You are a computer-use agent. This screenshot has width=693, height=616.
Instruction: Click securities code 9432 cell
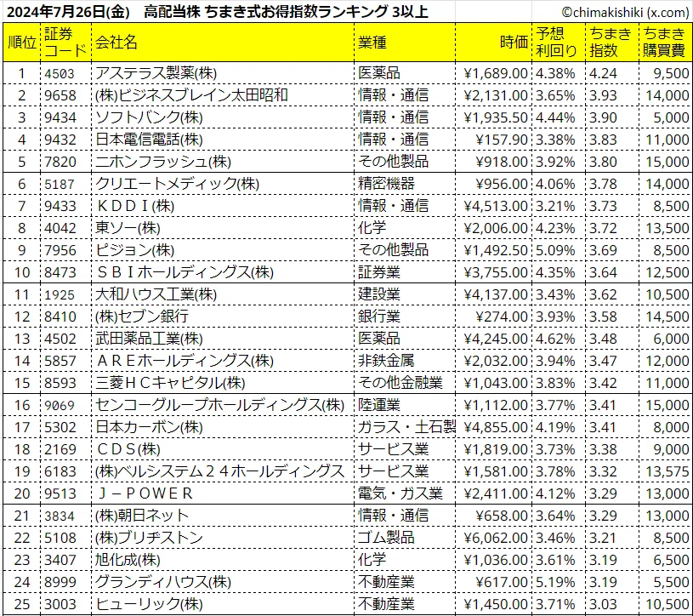coord(66,140)
